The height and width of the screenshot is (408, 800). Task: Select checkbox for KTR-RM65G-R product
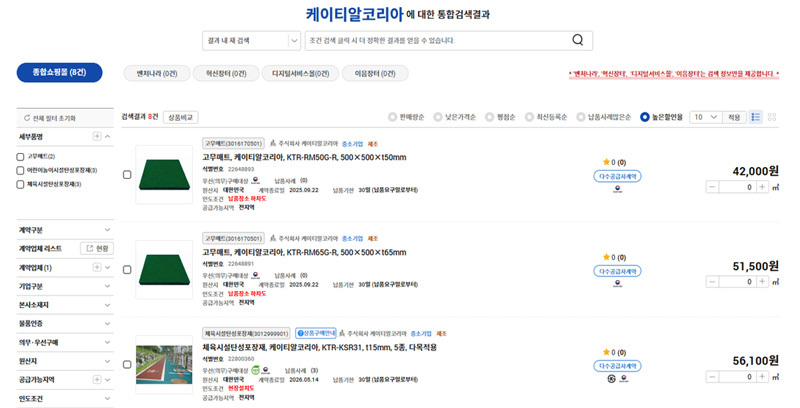coord(127,269)
